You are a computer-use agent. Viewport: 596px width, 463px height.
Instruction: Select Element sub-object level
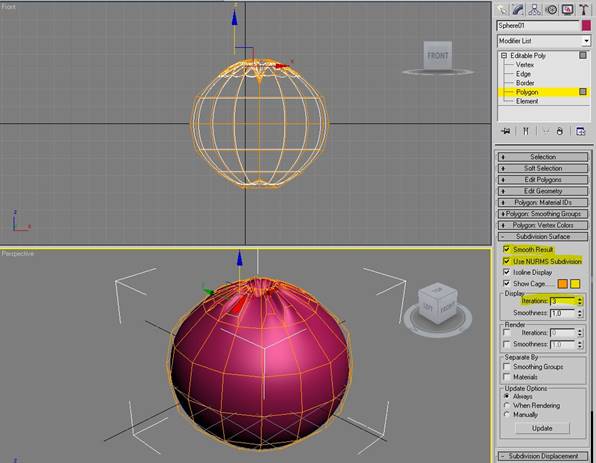(527, 101)
